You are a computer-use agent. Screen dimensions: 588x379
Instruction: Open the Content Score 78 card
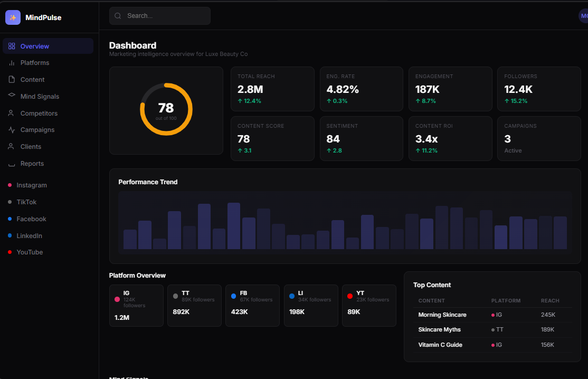[x=273, y=139]
